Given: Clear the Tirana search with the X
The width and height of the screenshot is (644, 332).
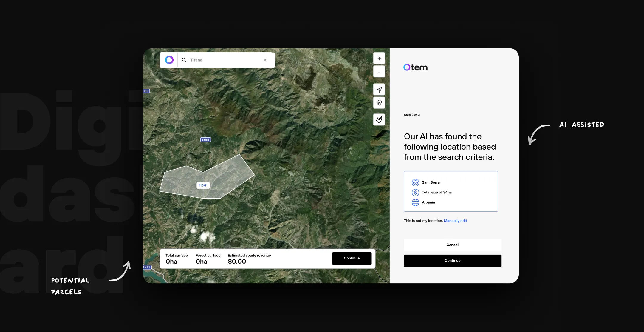Looking at the screenshot, I should coord(265,60).
